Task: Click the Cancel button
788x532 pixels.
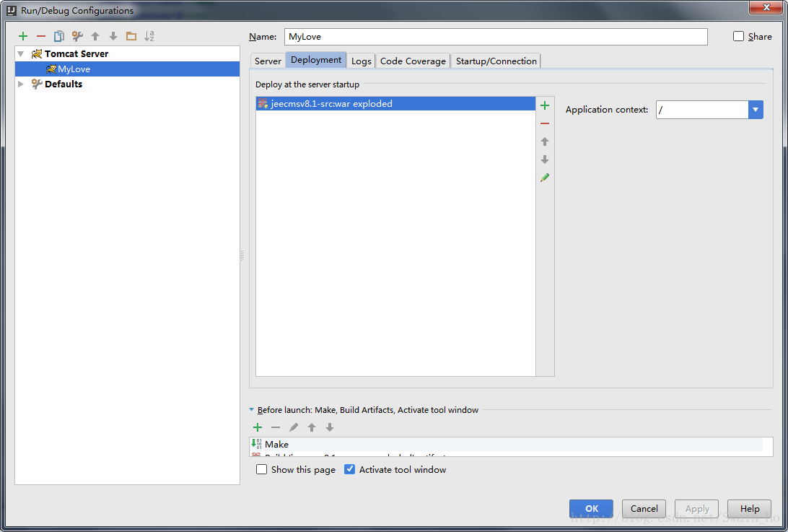Action: [x=644, y=508]
